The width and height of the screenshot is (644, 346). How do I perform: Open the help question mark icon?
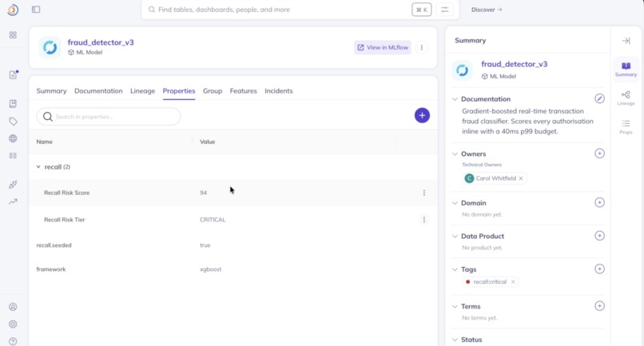(13, 341)
